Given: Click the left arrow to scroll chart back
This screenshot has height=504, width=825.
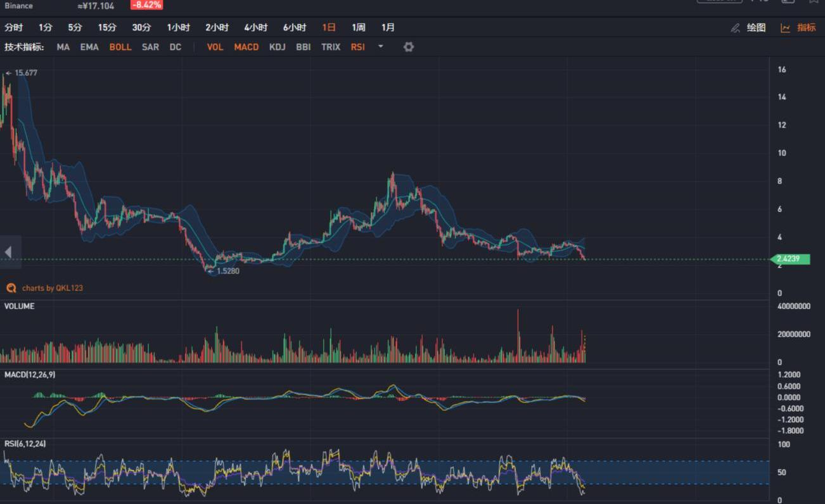Looking at the screenshot, I should tap(8, 252).
